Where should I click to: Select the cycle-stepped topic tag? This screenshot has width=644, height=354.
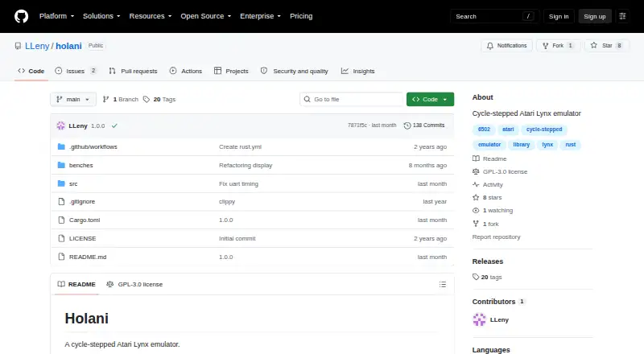[544, 130]
